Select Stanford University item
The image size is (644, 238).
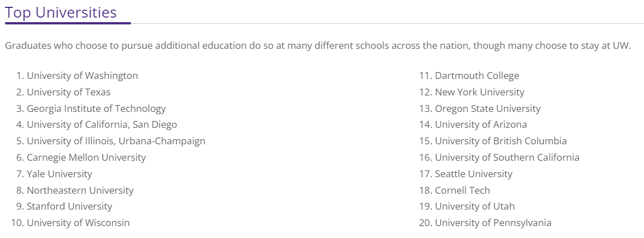[69, 206]
